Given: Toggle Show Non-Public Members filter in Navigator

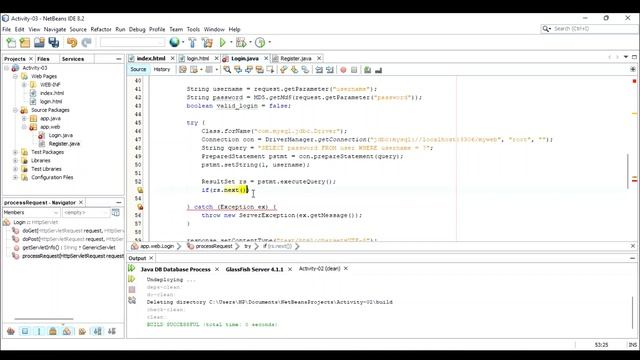Looking at the screenshot, I should 53,331.
